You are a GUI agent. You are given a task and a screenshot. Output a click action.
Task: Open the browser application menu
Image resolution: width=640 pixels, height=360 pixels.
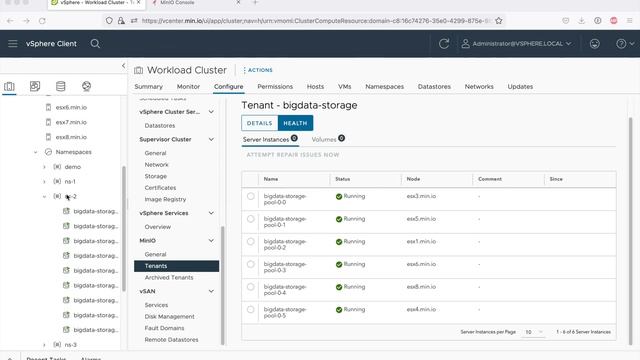tap(630, 20)
